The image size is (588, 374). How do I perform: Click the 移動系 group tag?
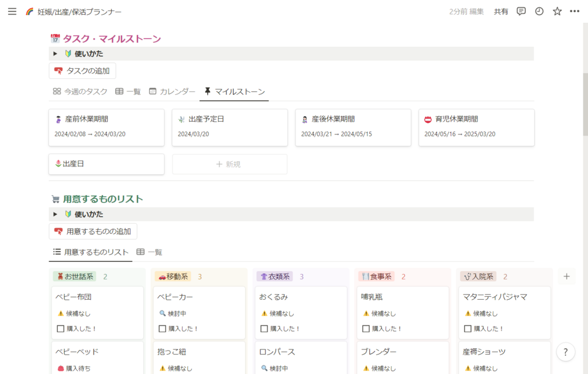click(x=173, y=276)
